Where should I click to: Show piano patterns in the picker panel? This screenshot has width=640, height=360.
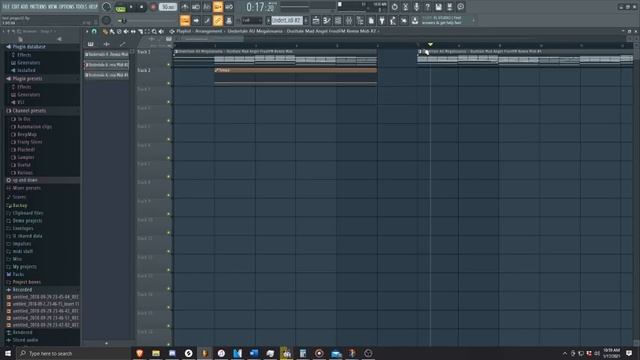[91, 44]
